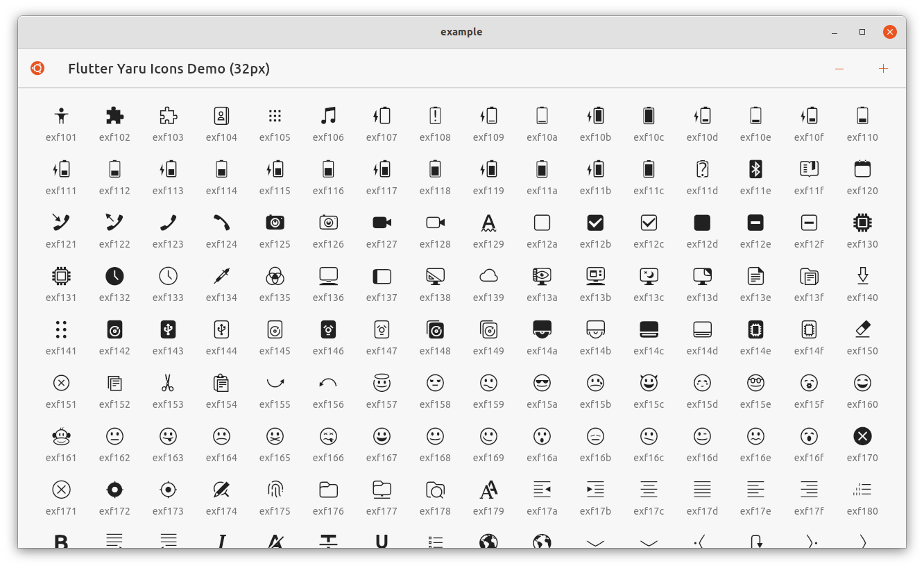Select the redo curved arrow icon exf155
The height and width of the screenshot is (568, 924).
(275, 382)
